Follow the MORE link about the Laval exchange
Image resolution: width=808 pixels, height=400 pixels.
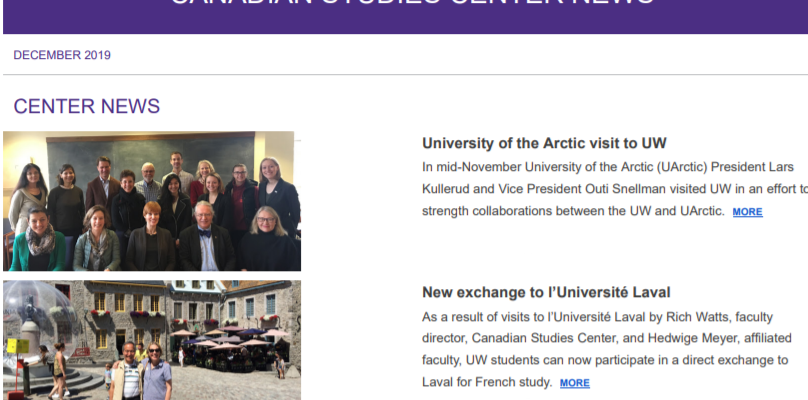pyautogui.click(x=575, y=383)
